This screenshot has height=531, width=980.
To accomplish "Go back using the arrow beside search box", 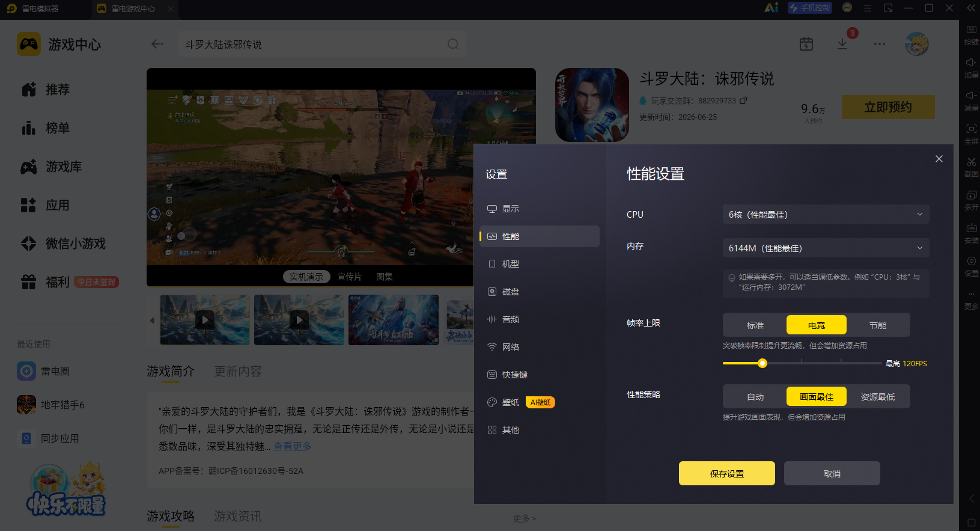I will [x=157, y=44].
